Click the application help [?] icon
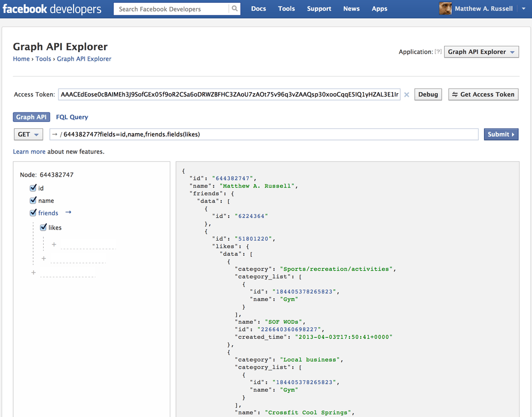This screenshot has width=532, height=417. [x=438, y=52]
